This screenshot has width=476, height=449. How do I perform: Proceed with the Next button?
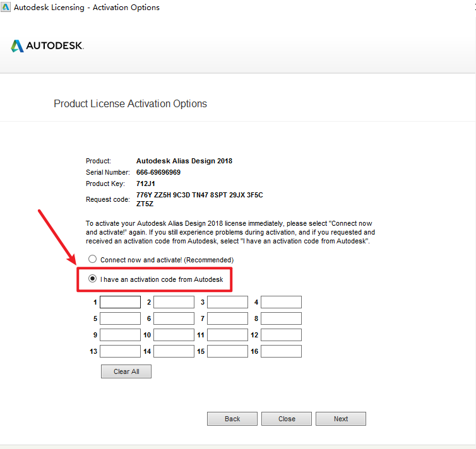341,419
